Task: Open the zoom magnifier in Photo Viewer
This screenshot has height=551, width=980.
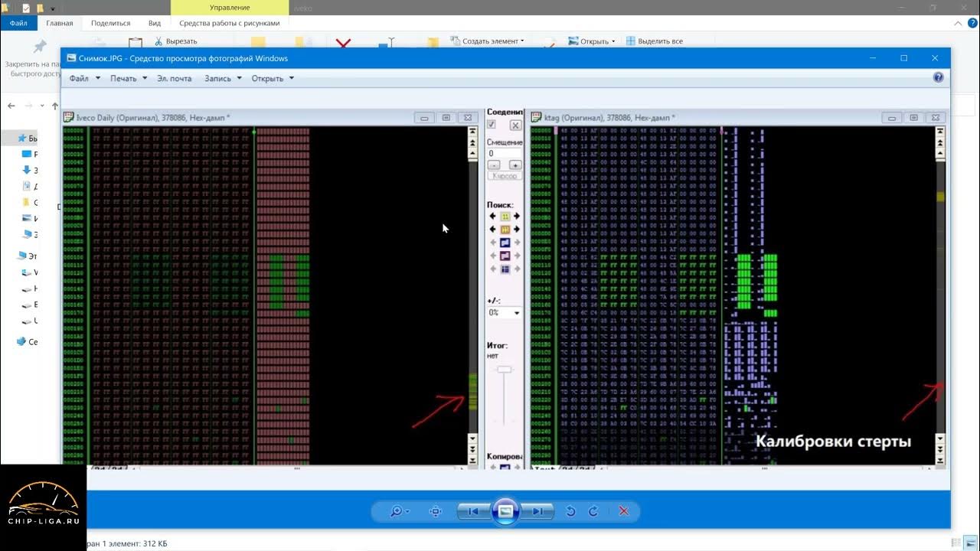Action: click(x=399, y=511)
